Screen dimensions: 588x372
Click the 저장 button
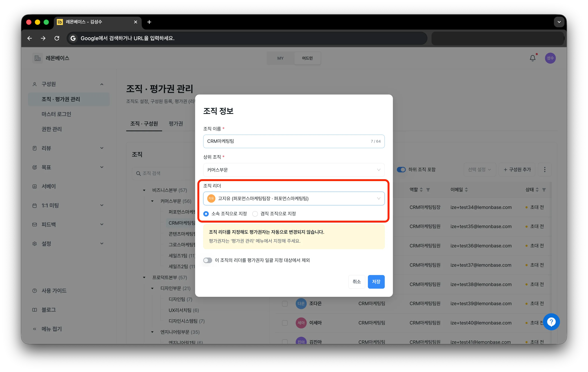pos(376,282)
